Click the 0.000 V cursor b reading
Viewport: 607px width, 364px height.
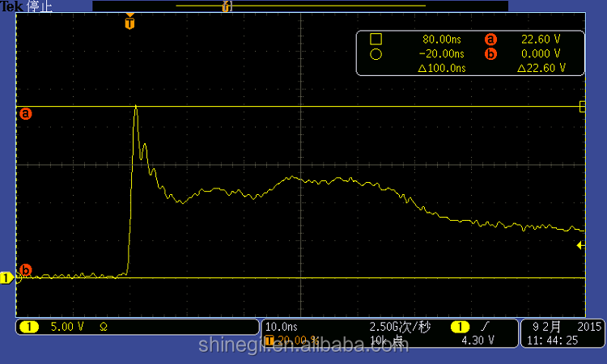(541, 53)
